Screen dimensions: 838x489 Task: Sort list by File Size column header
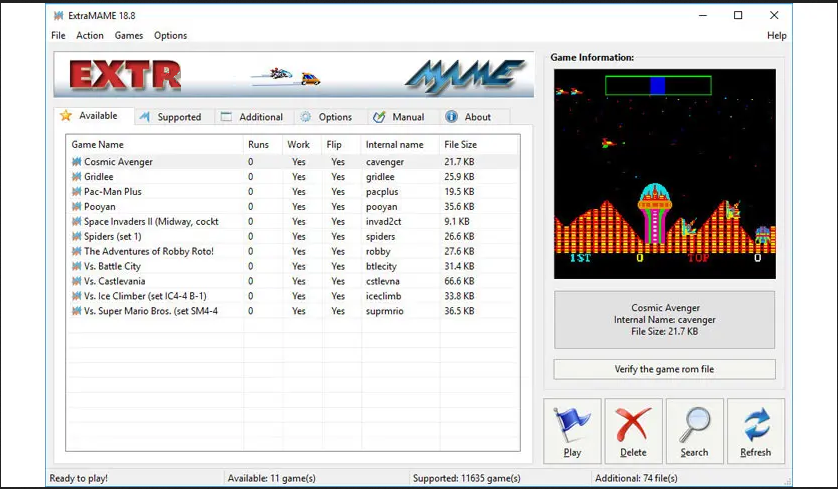460,145
